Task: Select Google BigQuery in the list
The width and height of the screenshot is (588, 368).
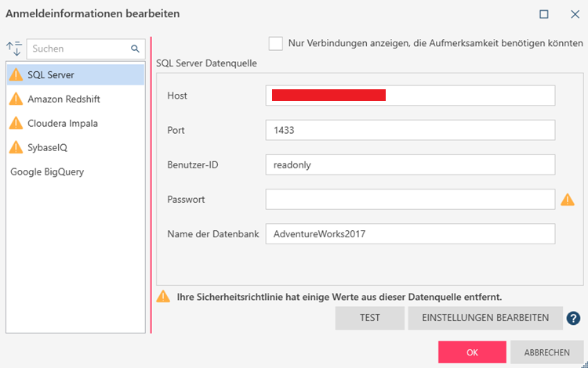Action: [47, 171]
